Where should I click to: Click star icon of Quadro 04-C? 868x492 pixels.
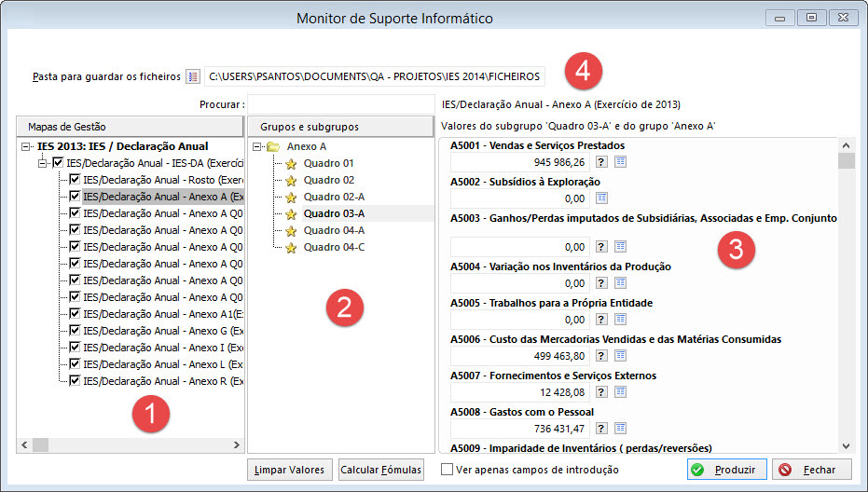(x=291, y=248)
